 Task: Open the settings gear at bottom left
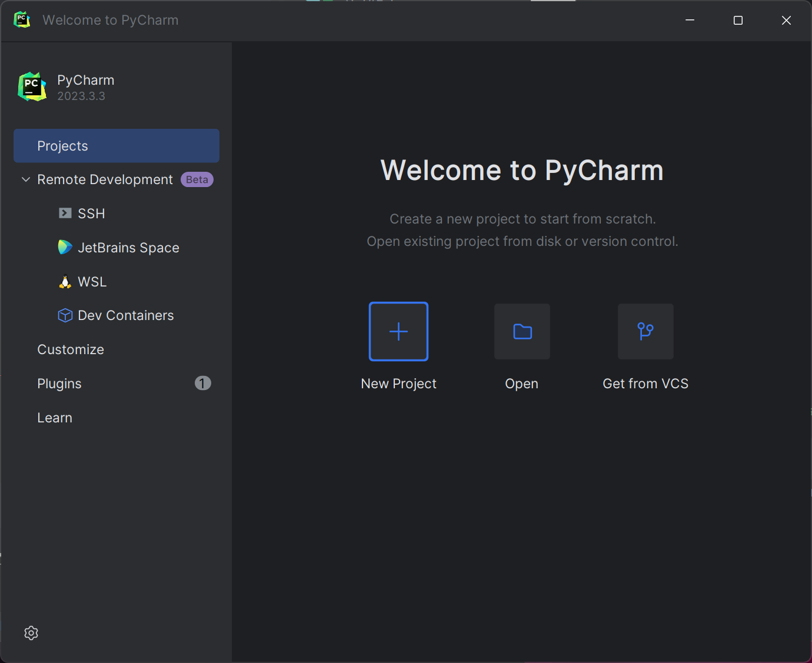31,632
